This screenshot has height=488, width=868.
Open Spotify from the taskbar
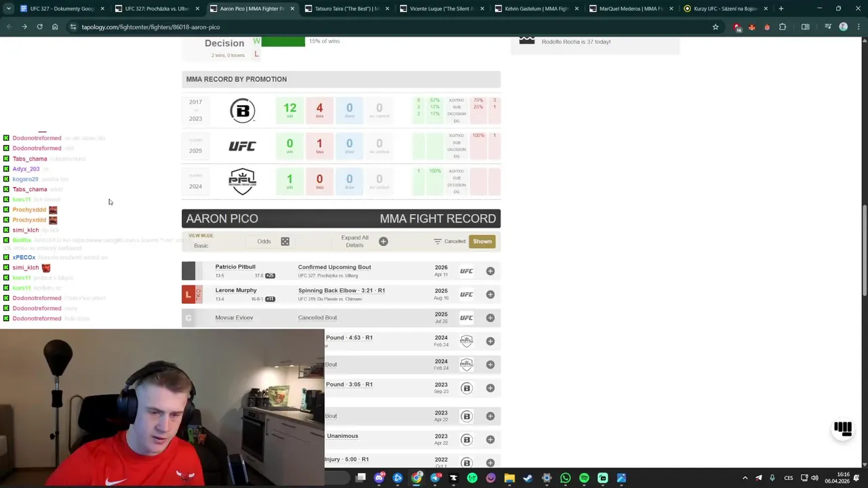[x=584, y=478]
